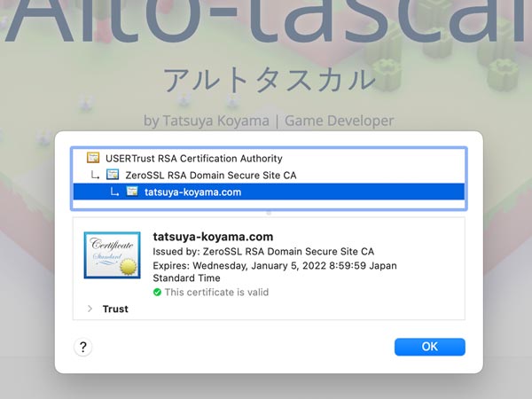Expand the Trust disclosure chevron
532x399 pixels.
coord(90,309)
